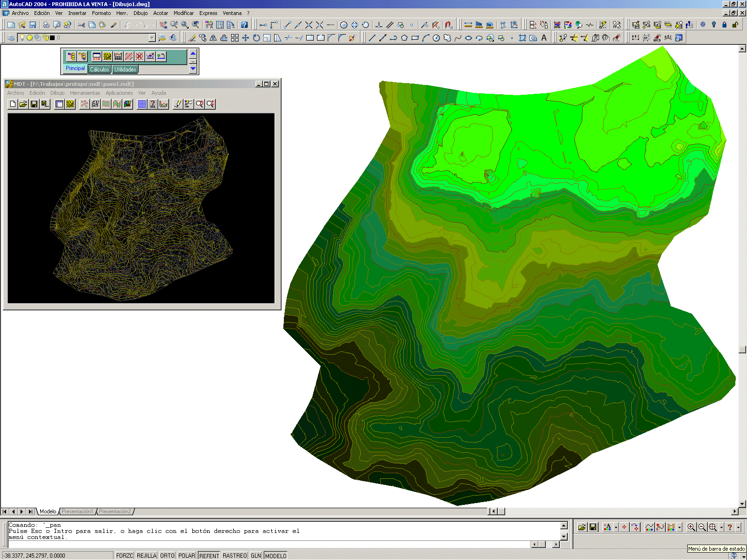Expand the floating toolbar with the down arrow
This screenshot has height=560, width=747.
[x=193, y=69]
